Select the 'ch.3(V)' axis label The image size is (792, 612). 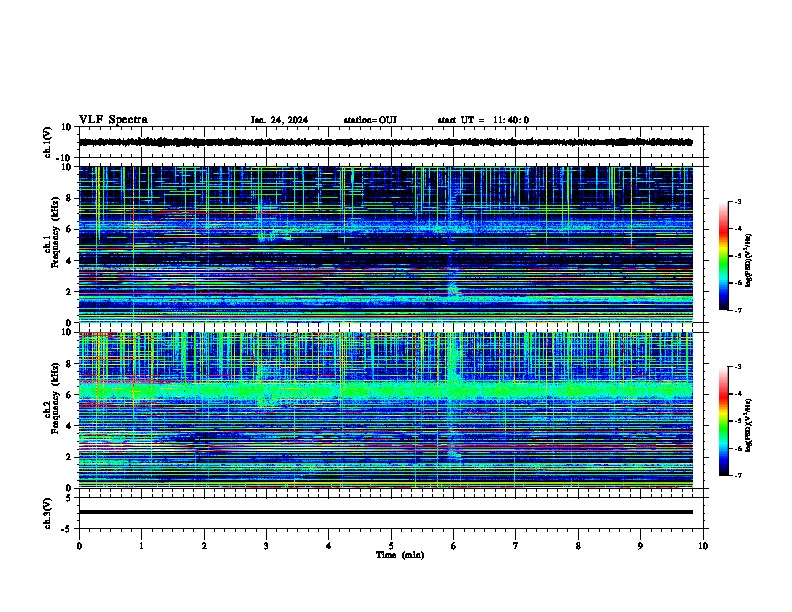[x=48, y=513]
